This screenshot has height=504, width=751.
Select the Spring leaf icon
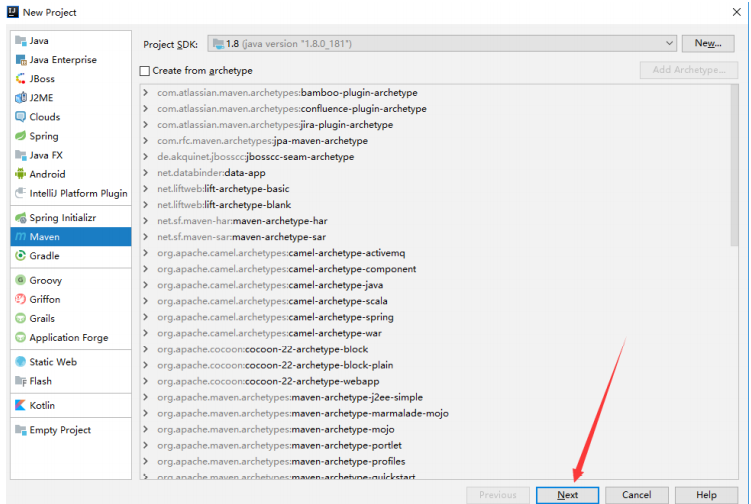(x=21, y=136)
